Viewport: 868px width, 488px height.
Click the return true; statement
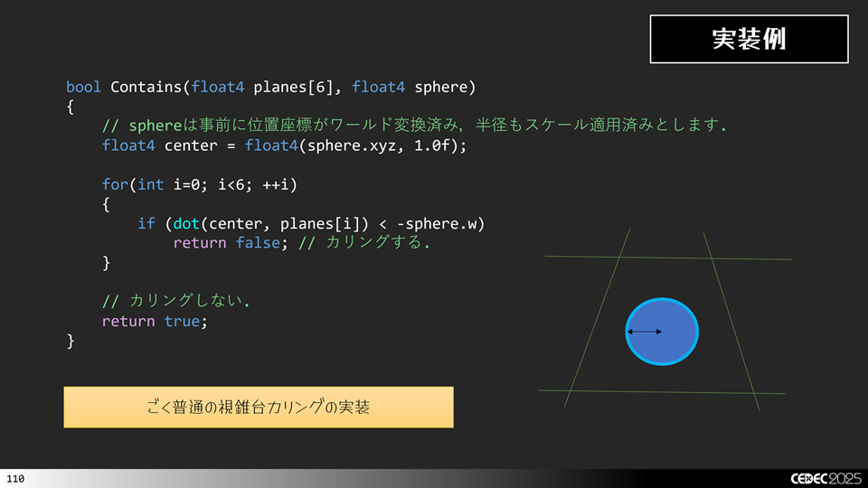(x=154, y=321)
